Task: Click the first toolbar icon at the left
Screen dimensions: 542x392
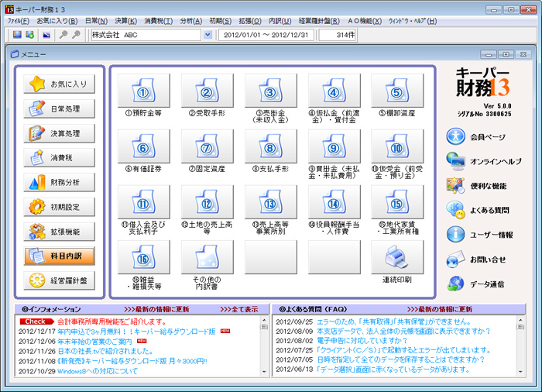Action: (x=17, y=35)
